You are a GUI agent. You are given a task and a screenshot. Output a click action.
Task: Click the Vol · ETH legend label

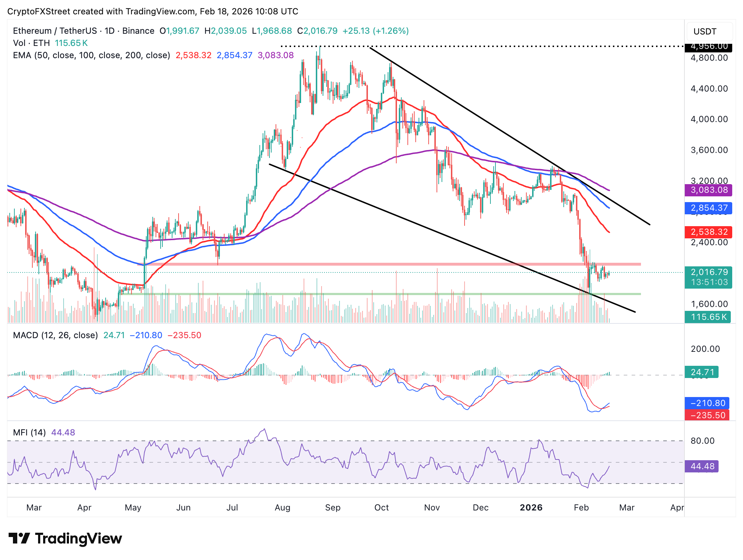tap(31, 43)
